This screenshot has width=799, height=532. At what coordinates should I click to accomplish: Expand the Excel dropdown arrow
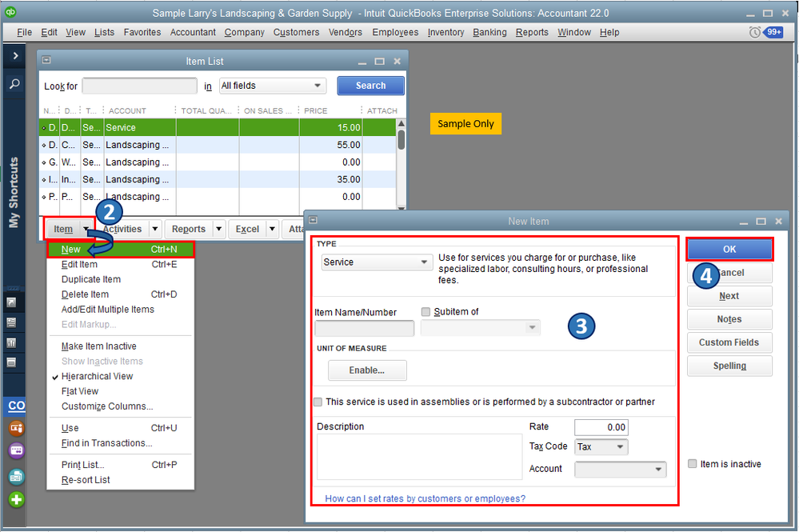272,230
